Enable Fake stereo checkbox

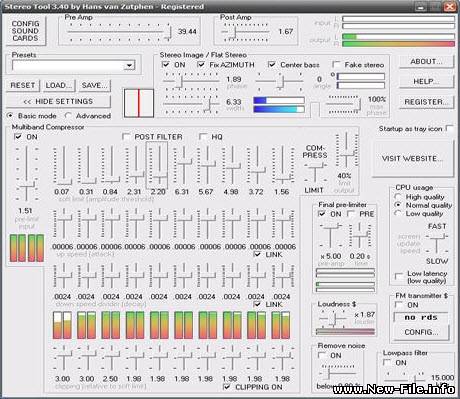click(336, 64)
